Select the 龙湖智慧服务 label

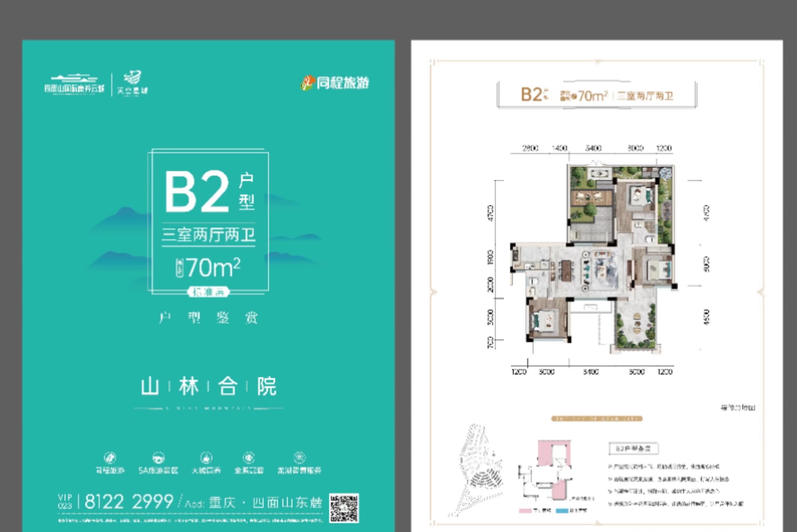(x=299, y=471)
